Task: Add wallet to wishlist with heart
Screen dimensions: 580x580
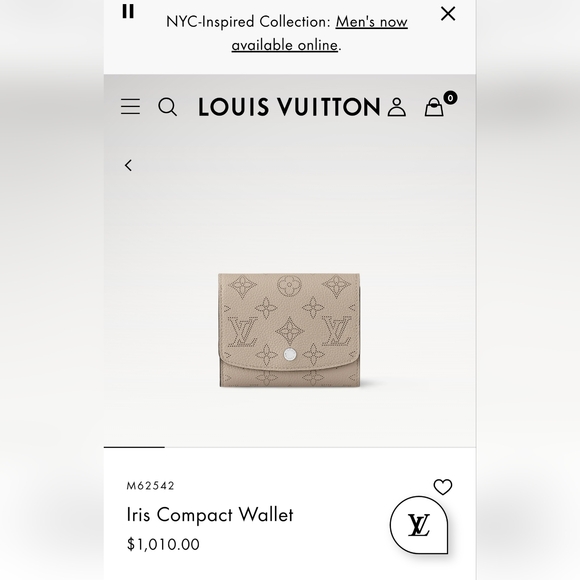Action: (x=443, y=487)
